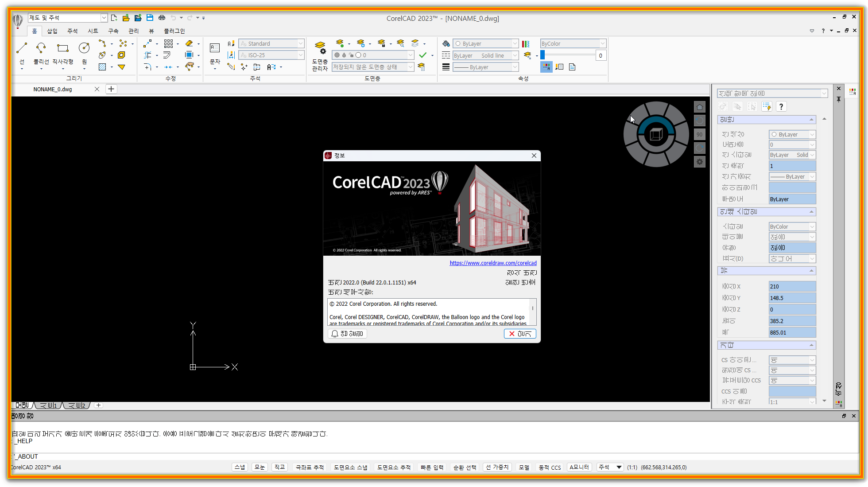Toggle 선 가중치 line weight display
This screenshot has width=868, height=487.
coord(497,467)
